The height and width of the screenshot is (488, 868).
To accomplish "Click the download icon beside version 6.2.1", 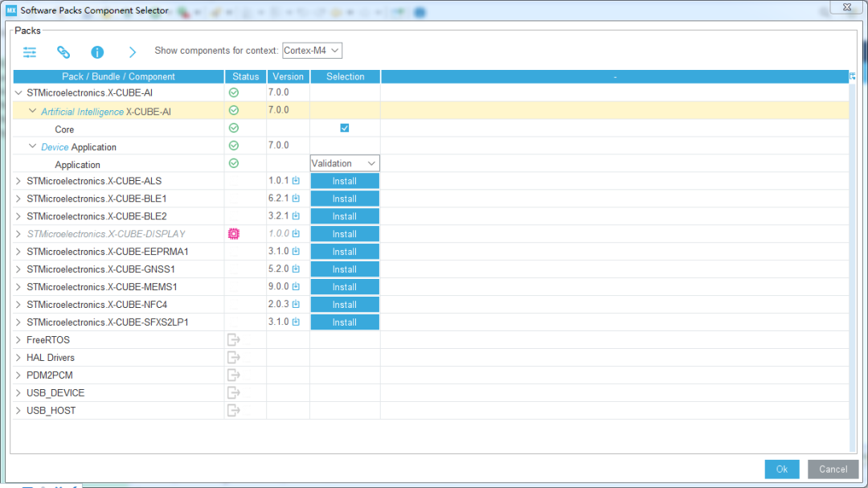I will point(296,199).
